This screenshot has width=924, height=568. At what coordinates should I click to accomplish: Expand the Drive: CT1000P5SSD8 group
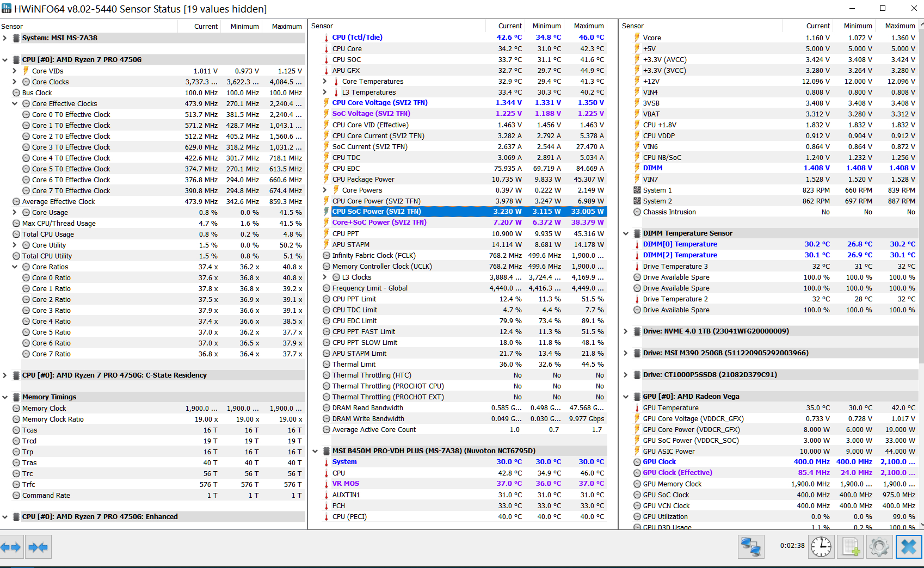click(x=626, y=375)
